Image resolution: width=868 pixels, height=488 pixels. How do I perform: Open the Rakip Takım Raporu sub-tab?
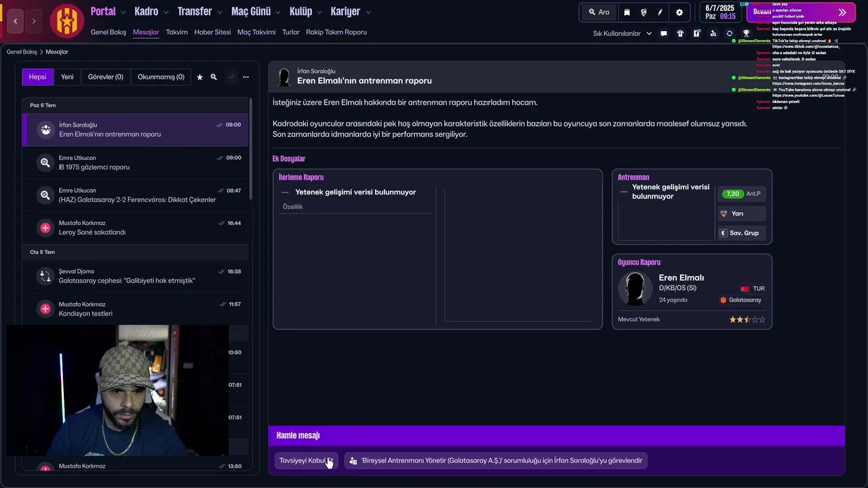click(336, 32)
